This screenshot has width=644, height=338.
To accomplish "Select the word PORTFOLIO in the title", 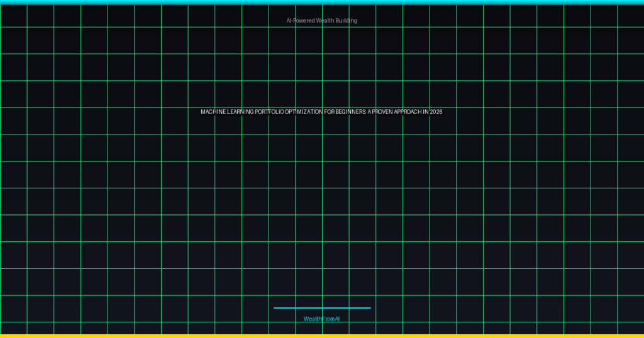I will pyautogui.click(x=270, y=112).
